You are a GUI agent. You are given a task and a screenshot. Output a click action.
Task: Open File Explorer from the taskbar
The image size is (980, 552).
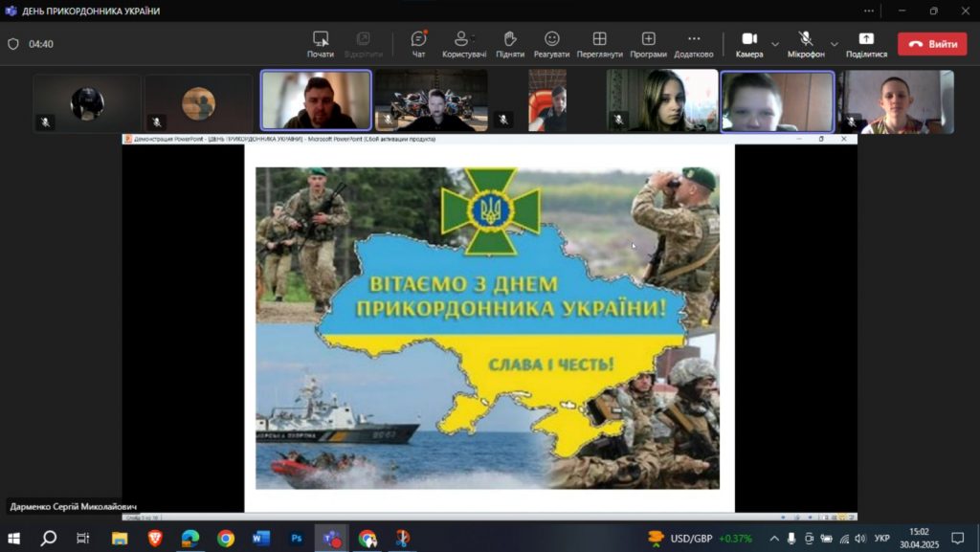(120, 539)
